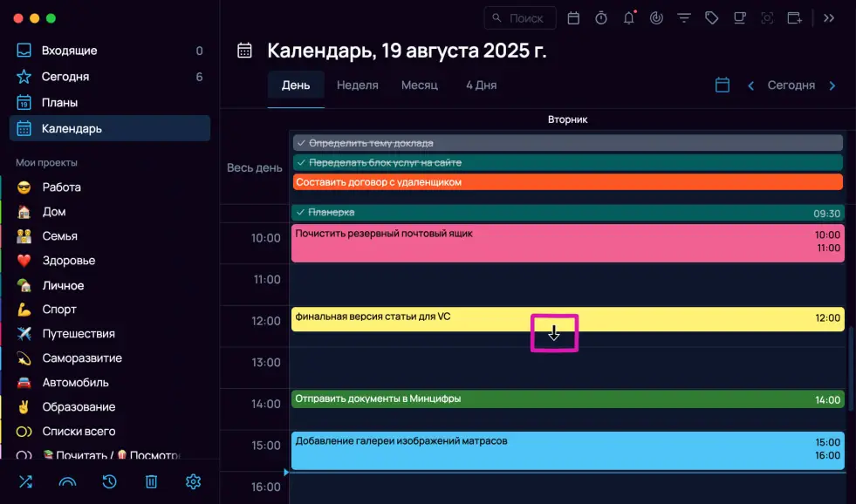856x504 pixels.
Task: Open the trash bin in sidebar footer
Action: click(x=151, y=481)
